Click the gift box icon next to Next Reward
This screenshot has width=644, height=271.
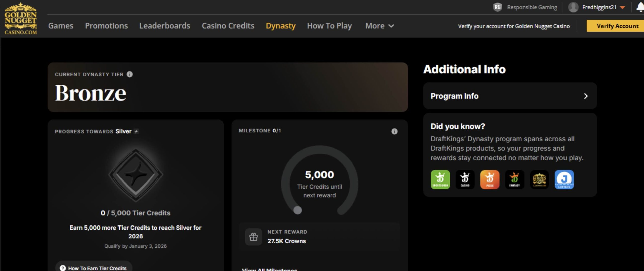pyautogui.click(x=253, y=237)
